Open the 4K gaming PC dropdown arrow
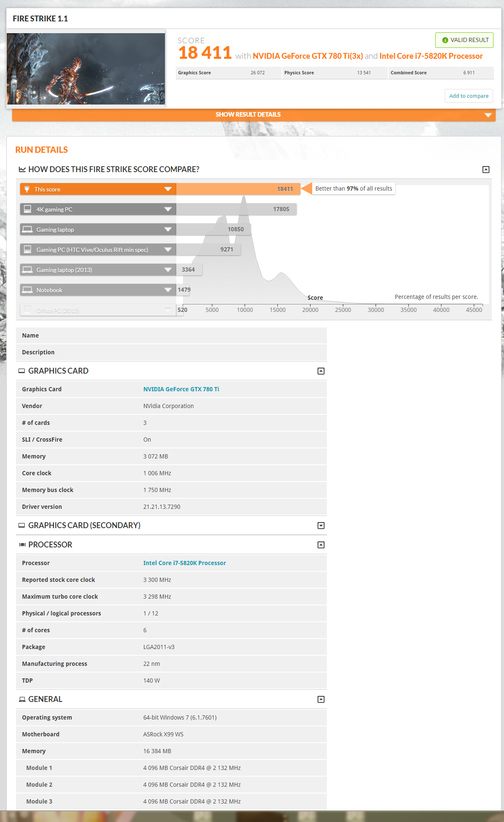Screen dimensions: 504x822 click(x=168, y=209)
